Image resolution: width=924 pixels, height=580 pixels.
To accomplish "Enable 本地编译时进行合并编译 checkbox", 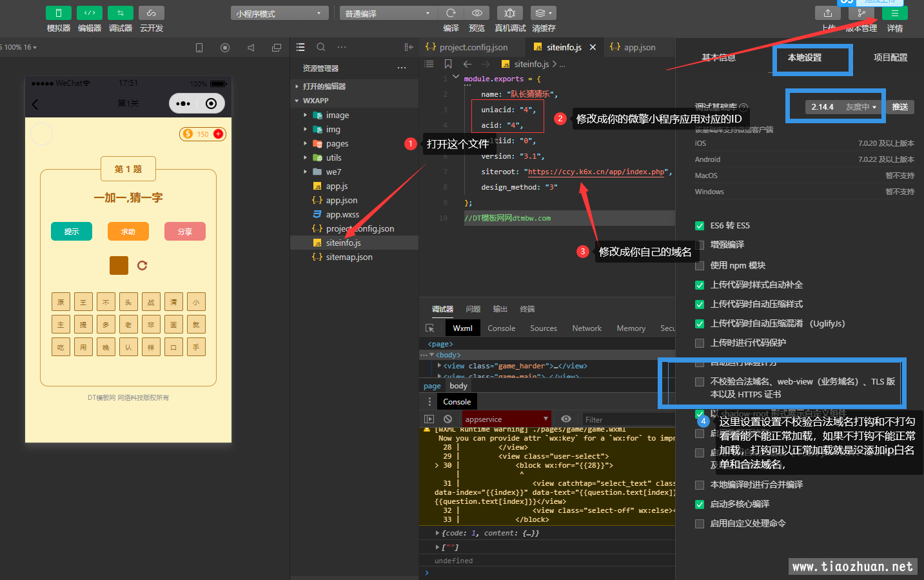I will [700, 485].
